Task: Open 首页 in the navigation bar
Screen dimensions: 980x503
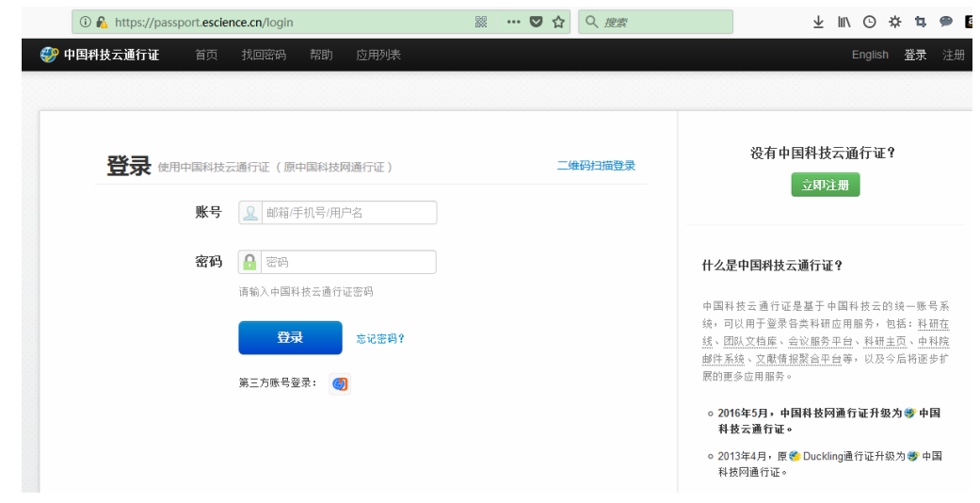Action: click(x=206, y=55)
